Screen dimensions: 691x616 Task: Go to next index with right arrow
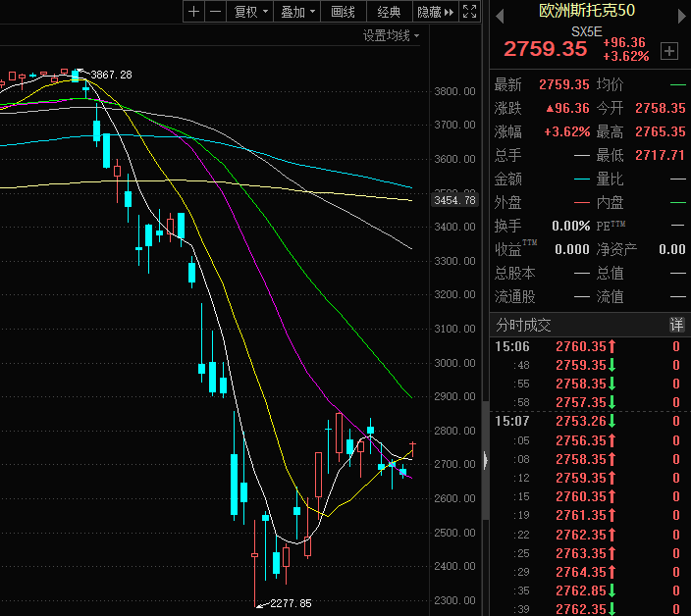(677, 14)
